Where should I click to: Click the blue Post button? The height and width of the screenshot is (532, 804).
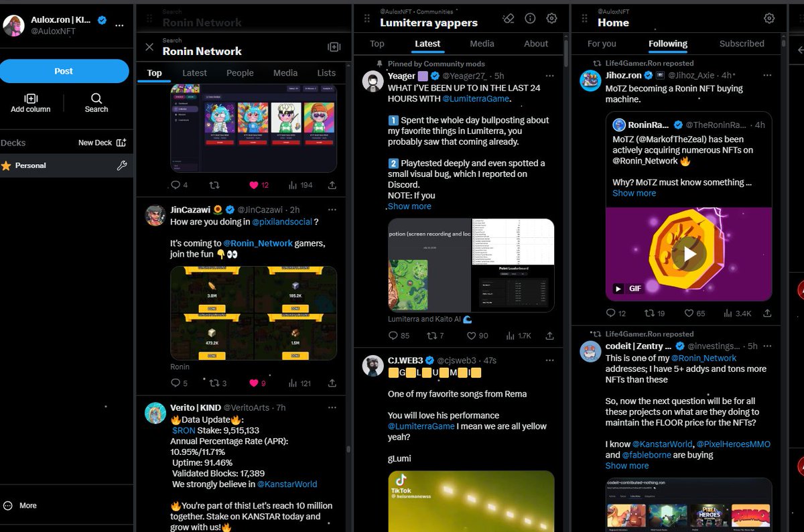64,71
